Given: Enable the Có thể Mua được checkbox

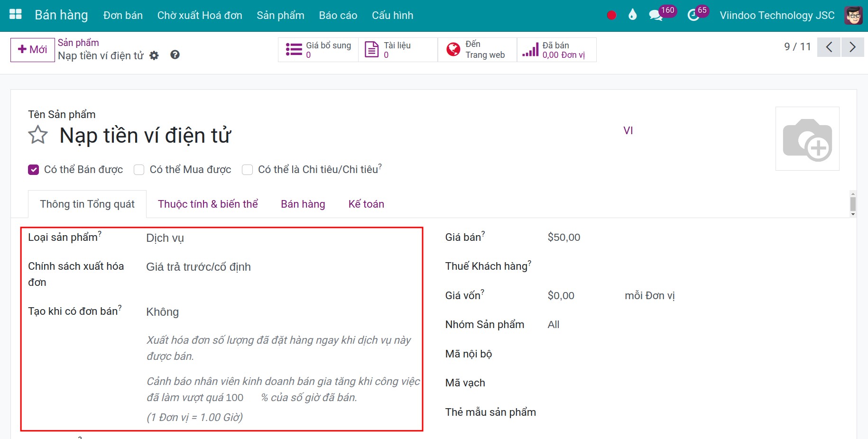Looking at the screenshot, I should [139, 170].
